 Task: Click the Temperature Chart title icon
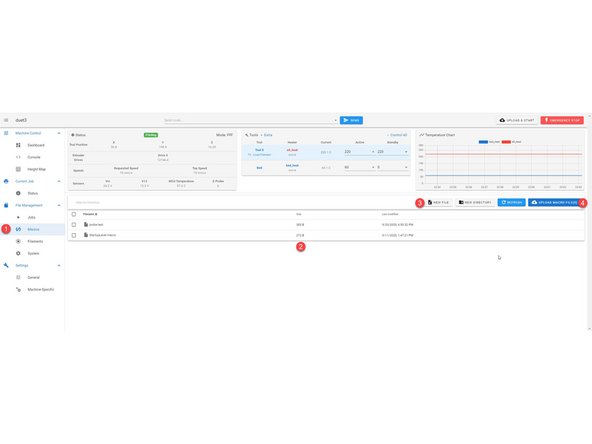click(x=422, y=135)
